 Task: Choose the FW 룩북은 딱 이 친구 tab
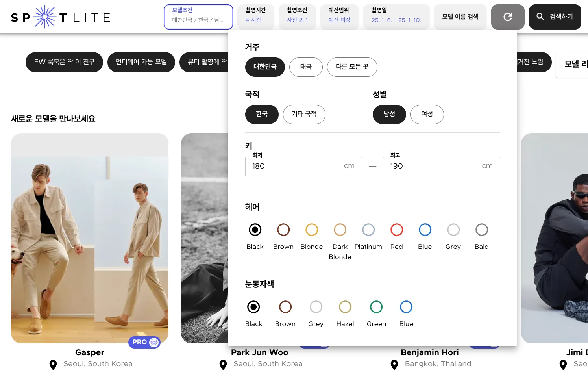64,62
